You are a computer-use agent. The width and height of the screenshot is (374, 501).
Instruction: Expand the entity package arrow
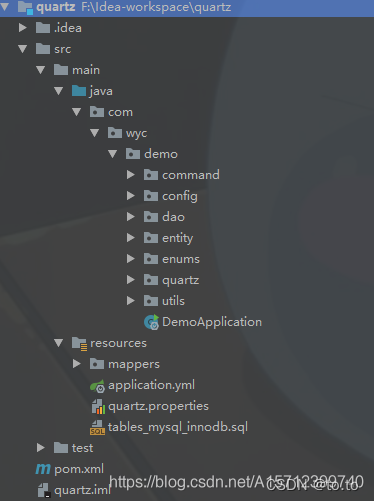coord(131,238)
